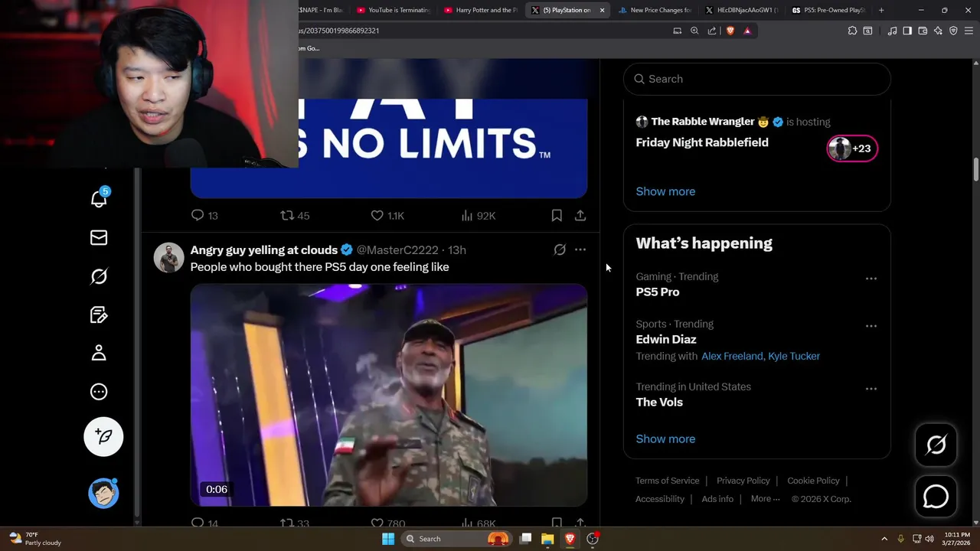Open Leo AI sparkle toolbar icon
980x551 pixels.
[938, 31]
